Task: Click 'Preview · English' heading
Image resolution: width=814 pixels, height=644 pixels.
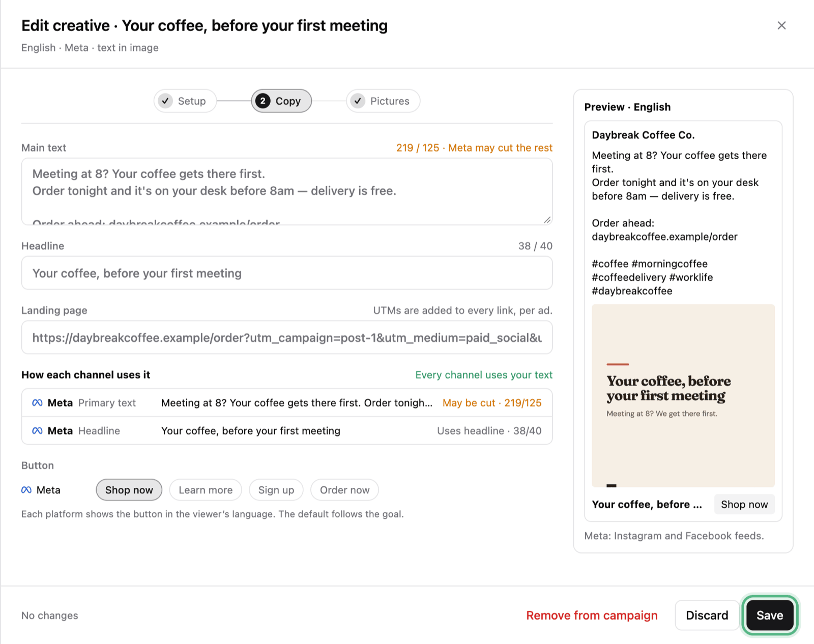Action: coord(627,107)
